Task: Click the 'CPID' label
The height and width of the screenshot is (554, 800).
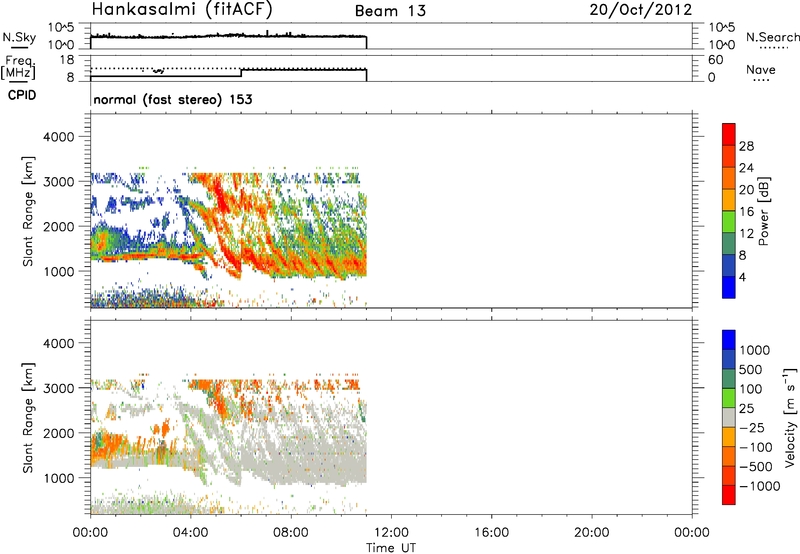Action: (x=22, y=95)
